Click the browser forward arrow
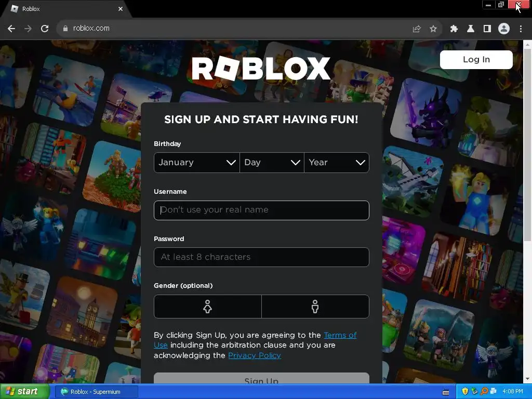 point(28,29)
